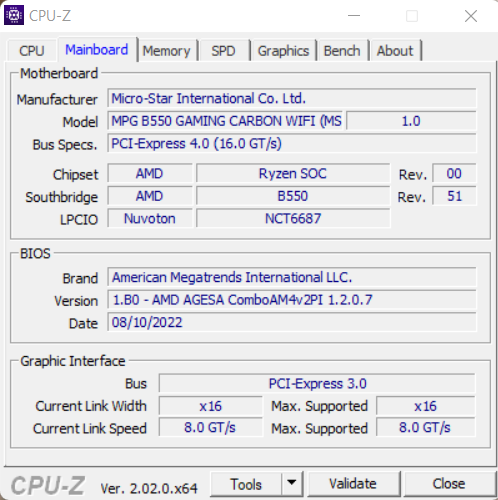Click the Southbridge vendor AMD value
Image resolution: width=498 pixels, height=500 pixels.
tap(150, 196)
